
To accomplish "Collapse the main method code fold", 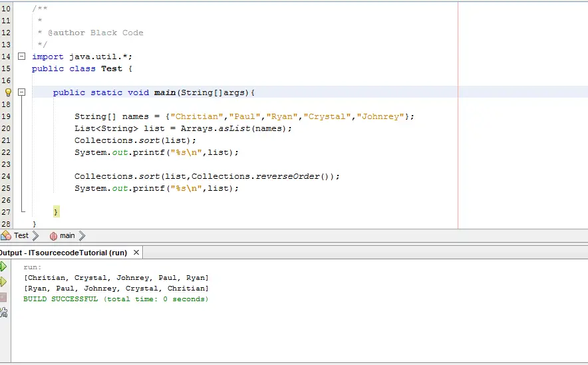I will (x=22, y=92).
